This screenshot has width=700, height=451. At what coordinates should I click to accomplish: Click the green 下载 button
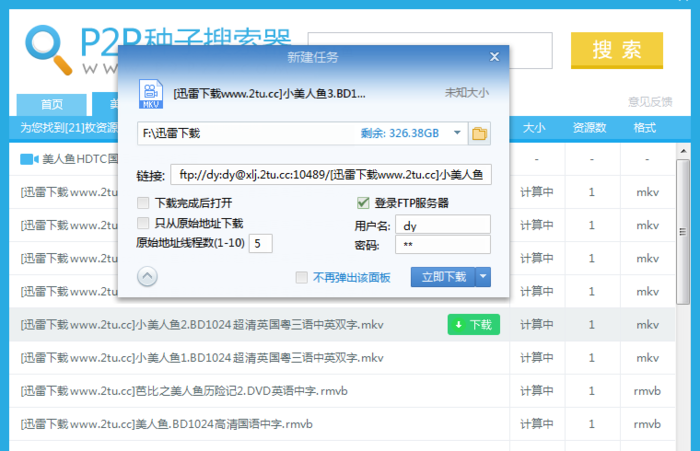click(474, 325)
